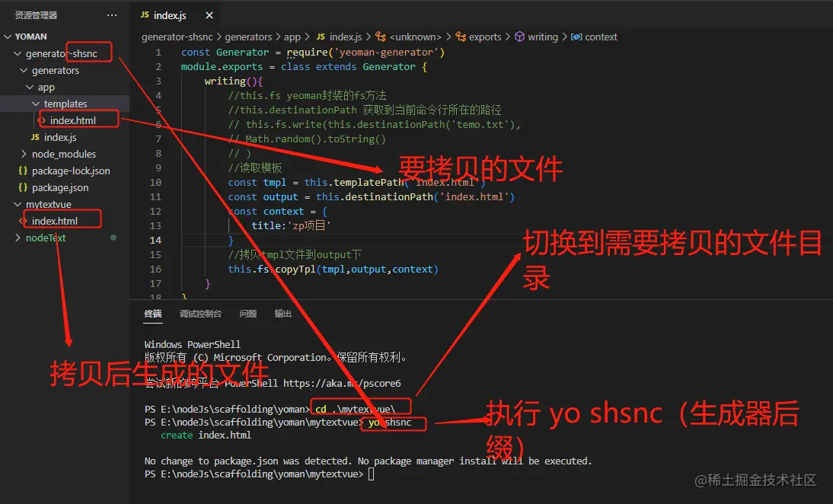Click the 资源管理器 explorer panel title
The height and width of the screenshot is (504, 833).
click(x=36, y=15)
